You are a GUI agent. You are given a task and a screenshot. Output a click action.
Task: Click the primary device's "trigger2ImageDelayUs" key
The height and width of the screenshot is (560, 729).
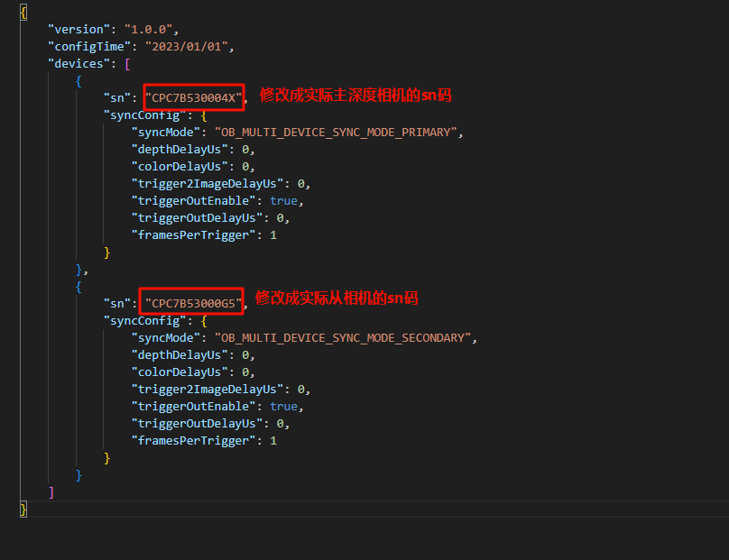[x=209, y=183]
